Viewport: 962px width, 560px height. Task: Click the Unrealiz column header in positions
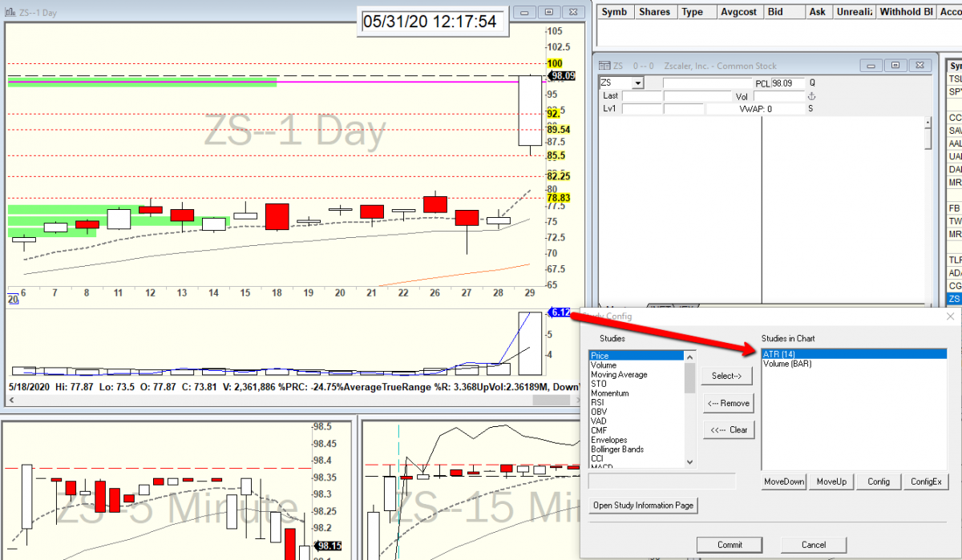pyautogui.click(x=852, y=12)
